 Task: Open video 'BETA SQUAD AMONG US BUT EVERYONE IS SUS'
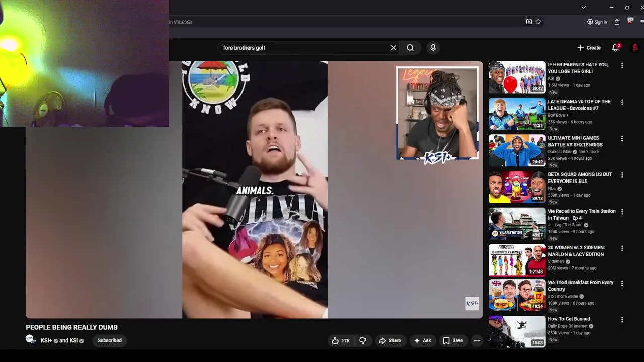[x=580, y=178]
